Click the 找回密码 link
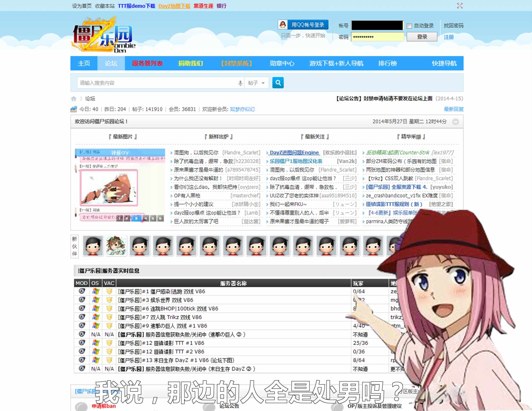Screen dimensions: 532x411 click(x=453, y=26)
